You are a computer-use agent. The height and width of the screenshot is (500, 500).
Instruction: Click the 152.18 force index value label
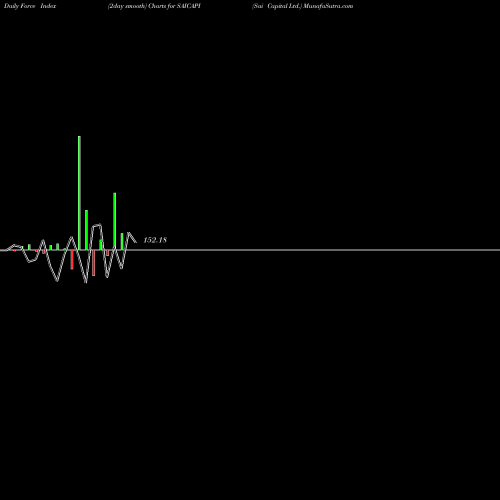(x=155, y=240)
